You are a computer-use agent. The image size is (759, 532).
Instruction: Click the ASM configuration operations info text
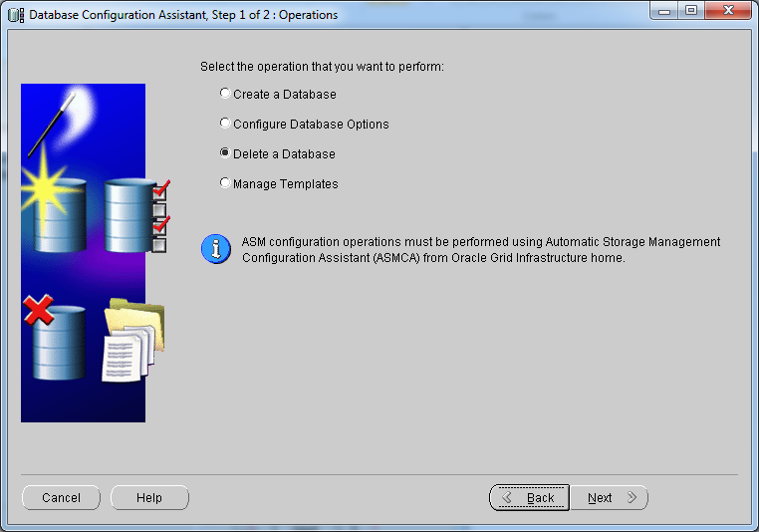(481, 250)
